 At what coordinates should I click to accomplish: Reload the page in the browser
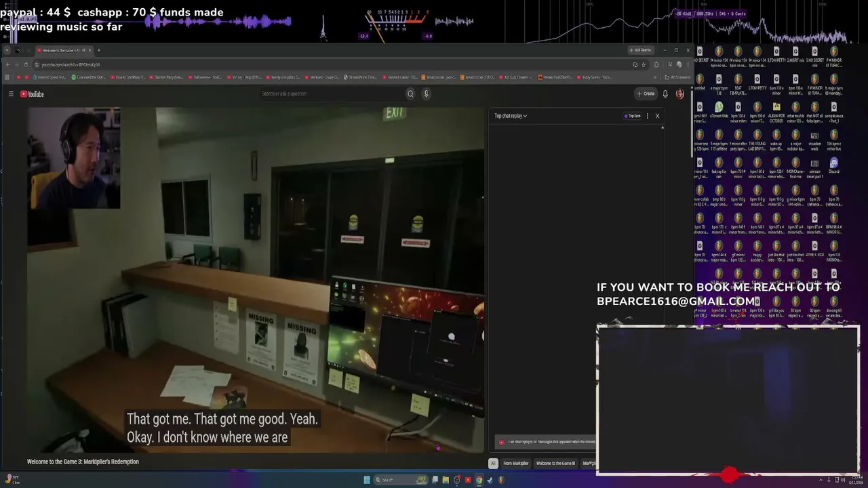(x=26, y=64)
